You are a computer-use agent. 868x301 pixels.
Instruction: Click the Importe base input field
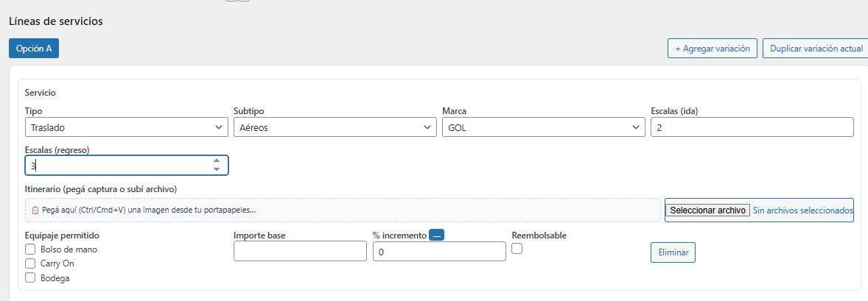click(300, 252)
